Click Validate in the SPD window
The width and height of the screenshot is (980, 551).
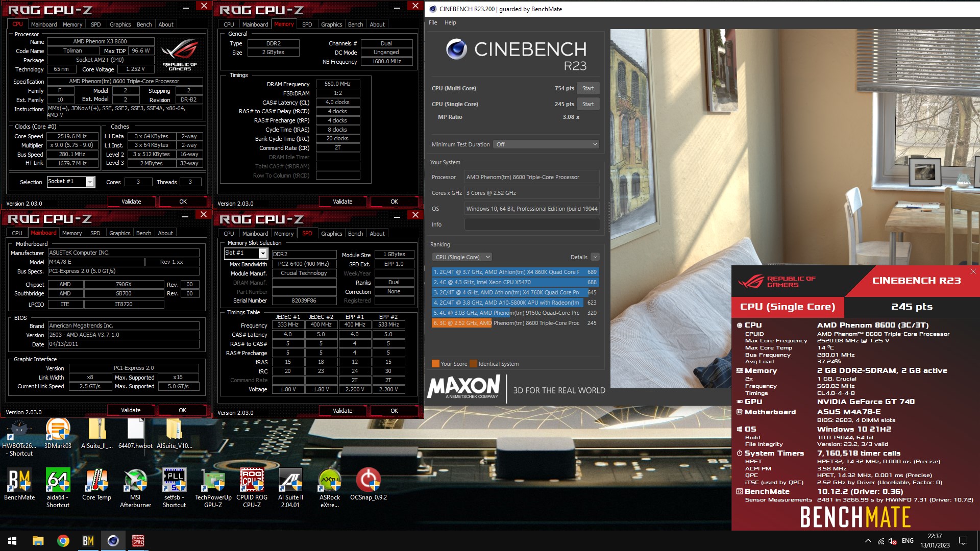point(342,411)
